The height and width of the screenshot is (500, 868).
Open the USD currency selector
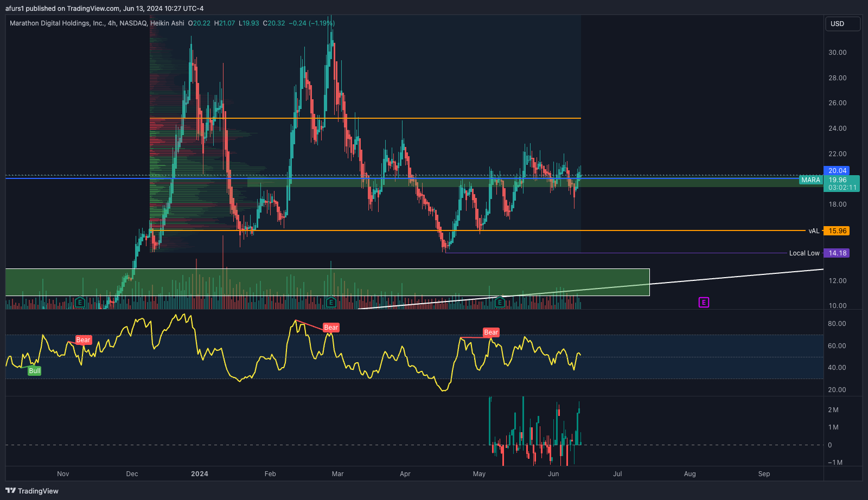[843, 24]
